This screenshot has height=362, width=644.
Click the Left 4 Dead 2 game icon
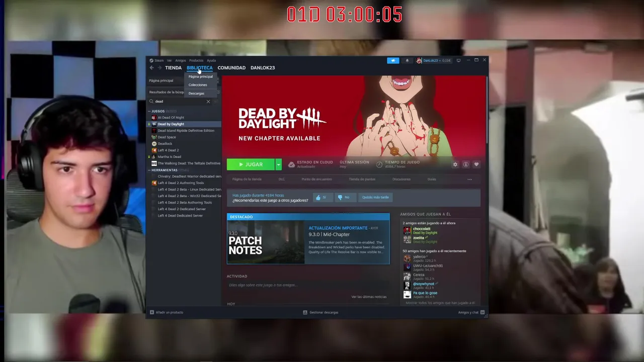pos(154,150)
